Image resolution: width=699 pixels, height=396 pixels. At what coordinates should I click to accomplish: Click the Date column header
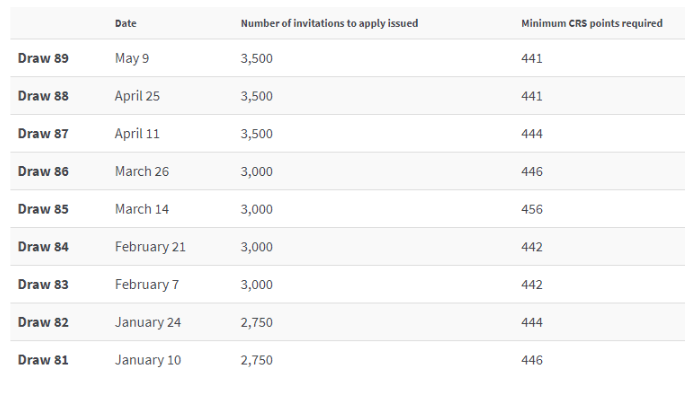126,24
